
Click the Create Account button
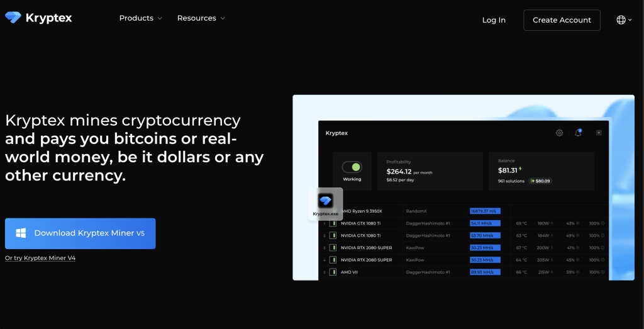[x=562, y=20]
